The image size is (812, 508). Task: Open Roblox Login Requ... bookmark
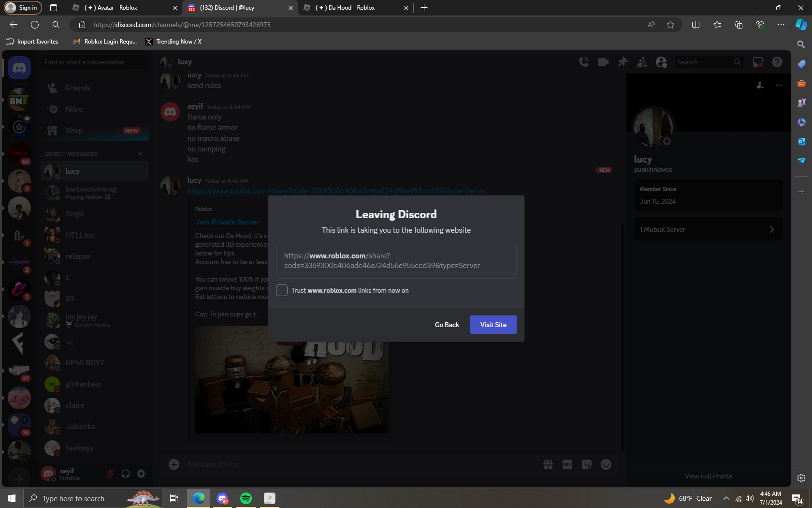point(105,42)
